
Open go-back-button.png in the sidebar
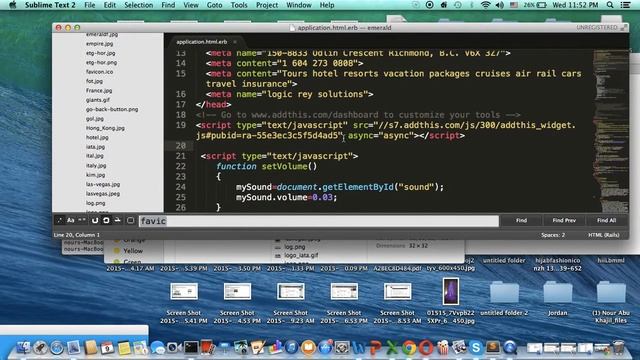(x=112, y=109)
